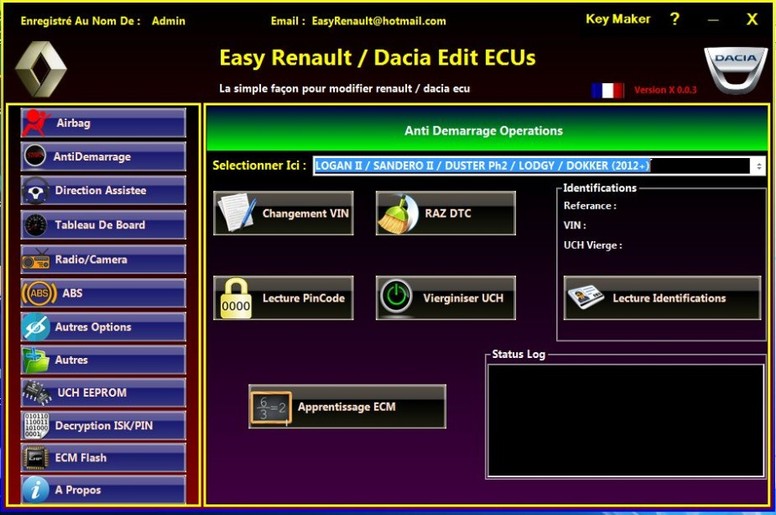Open the Key Maker tool
This screenshot has height=515, width=776.
pos(618,19)
